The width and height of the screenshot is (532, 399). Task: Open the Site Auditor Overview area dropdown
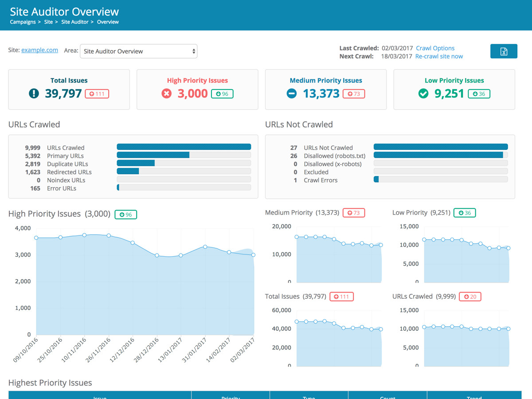point(138,51)
